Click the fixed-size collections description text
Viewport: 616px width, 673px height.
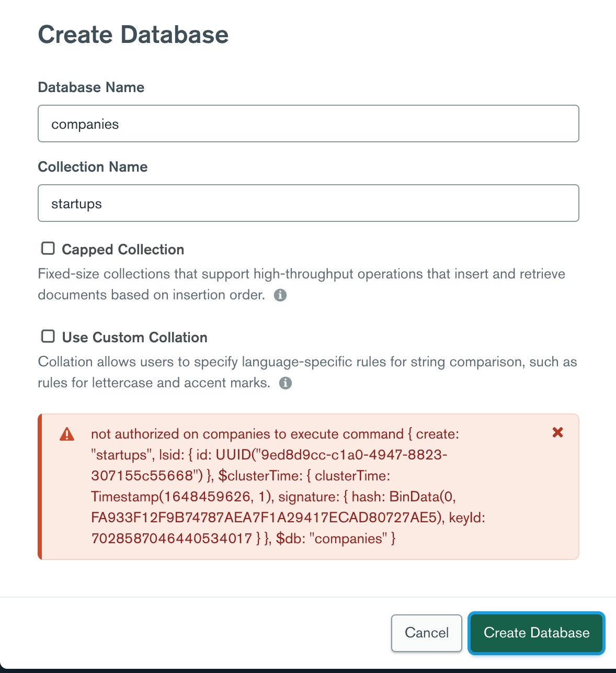point(301,274)
